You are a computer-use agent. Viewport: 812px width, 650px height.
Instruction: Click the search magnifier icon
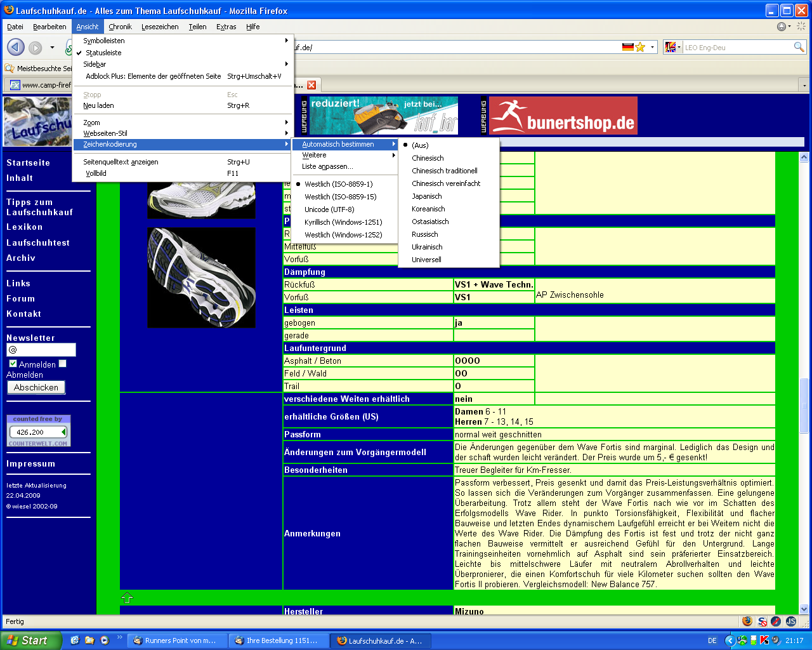799,47
